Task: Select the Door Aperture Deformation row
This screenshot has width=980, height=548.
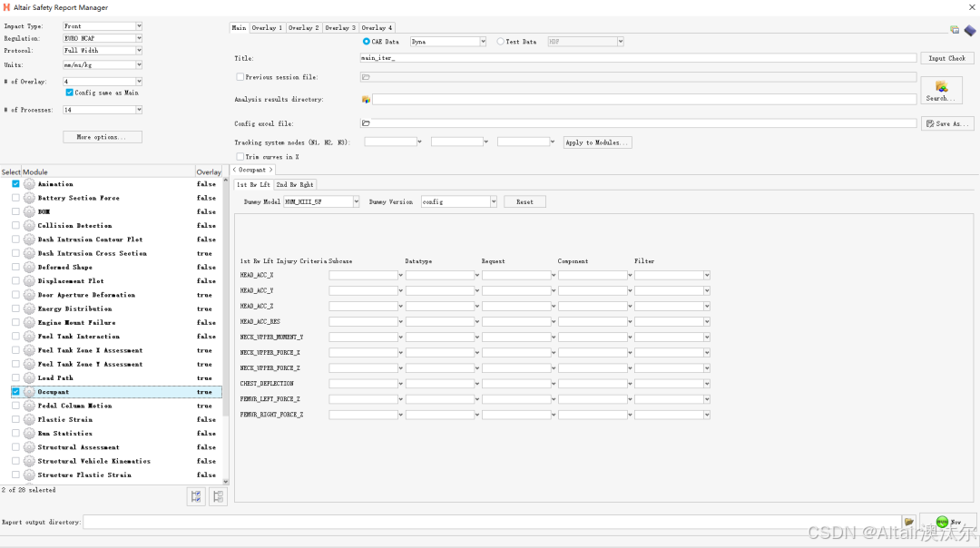Action: tap(116, 295)
